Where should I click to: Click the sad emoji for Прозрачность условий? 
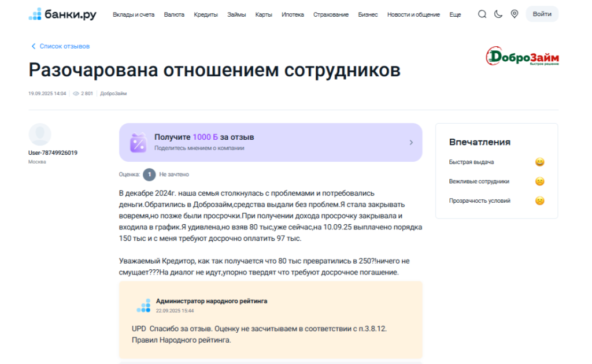click(539, 200)
